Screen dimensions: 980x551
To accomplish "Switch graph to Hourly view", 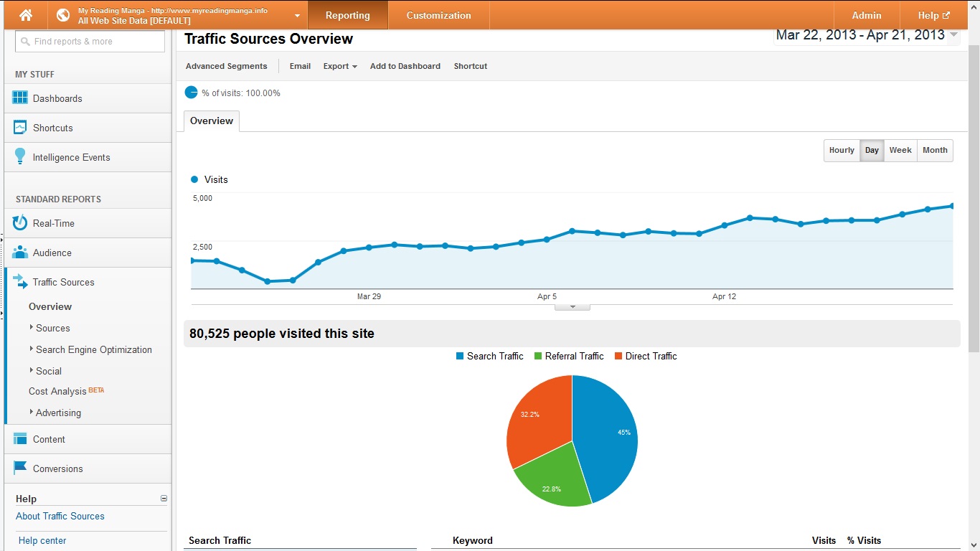I will pyautogui.click(x=842, y=151).
